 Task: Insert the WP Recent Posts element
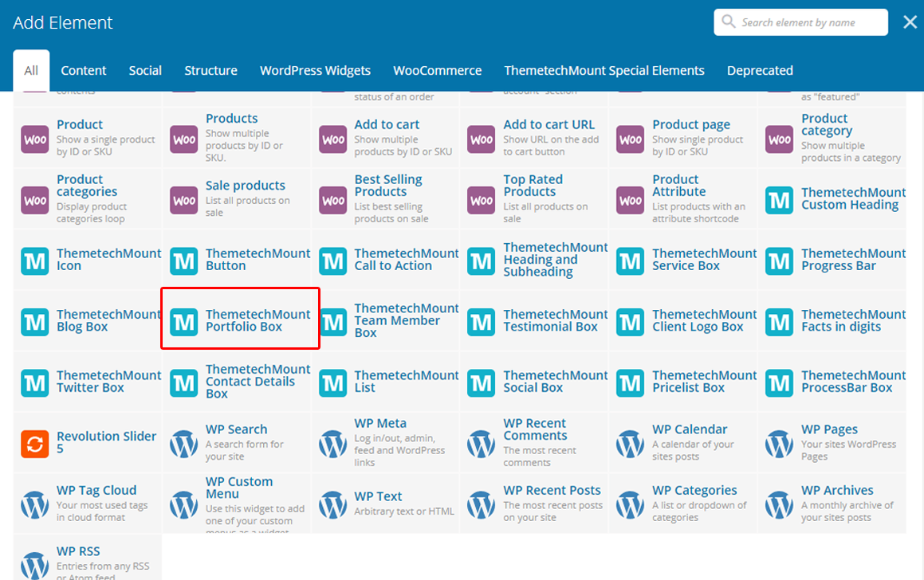click(x=552, y=491)
